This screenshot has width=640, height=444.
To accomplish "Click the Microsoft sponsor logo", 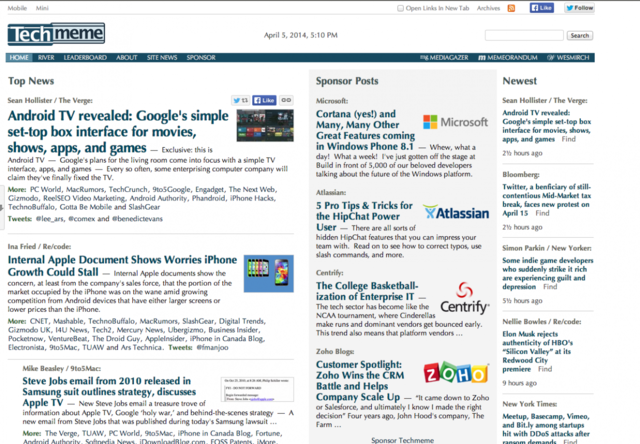I will tap(455, 122).
